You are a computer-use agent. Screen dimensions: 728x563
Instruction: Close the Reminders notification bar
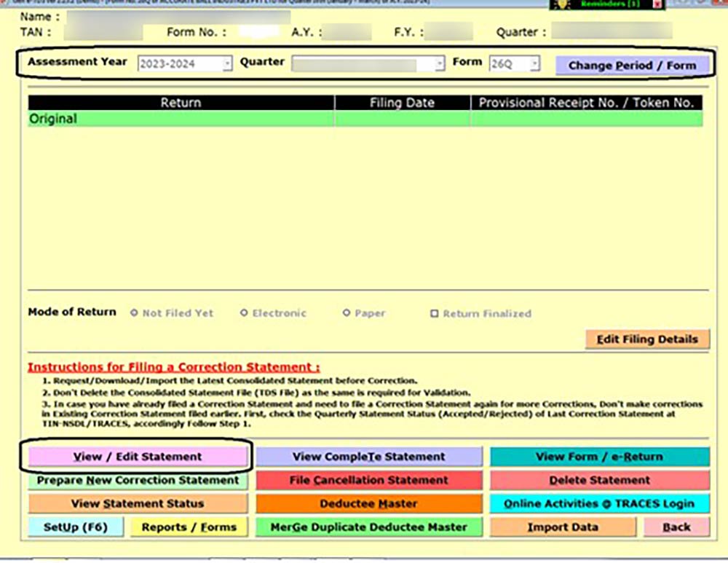point(657,4)
